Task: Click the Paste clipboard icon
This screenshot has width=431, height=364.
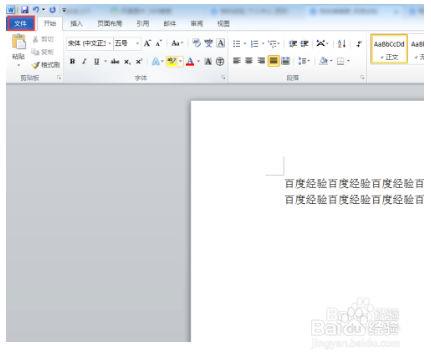Action: 19,42
